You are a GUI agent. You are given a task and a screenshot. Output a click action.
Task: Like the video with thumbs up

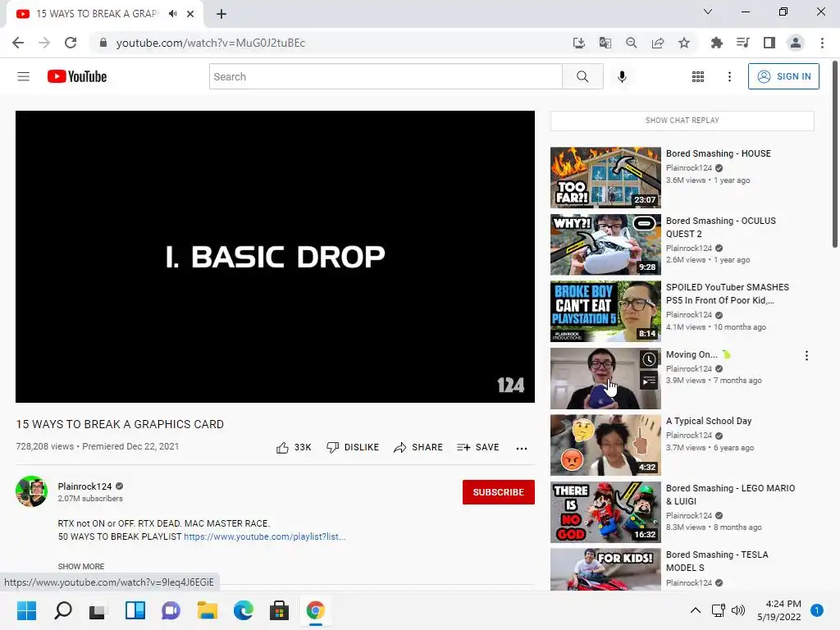tap(294, 447)
